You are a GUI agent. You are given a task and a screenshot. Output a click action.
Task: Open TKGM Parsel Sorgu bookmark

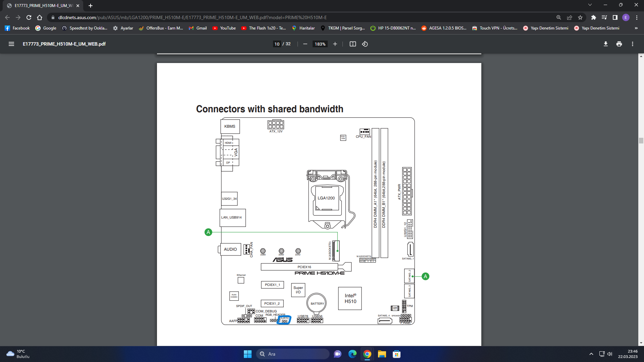[x=343, y=28]
